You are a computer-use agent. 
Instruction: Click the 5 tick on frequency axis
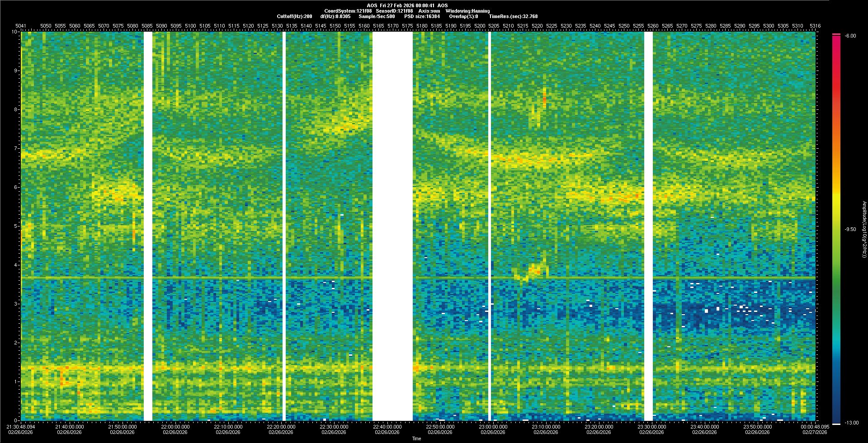click(x=16, y=226)
